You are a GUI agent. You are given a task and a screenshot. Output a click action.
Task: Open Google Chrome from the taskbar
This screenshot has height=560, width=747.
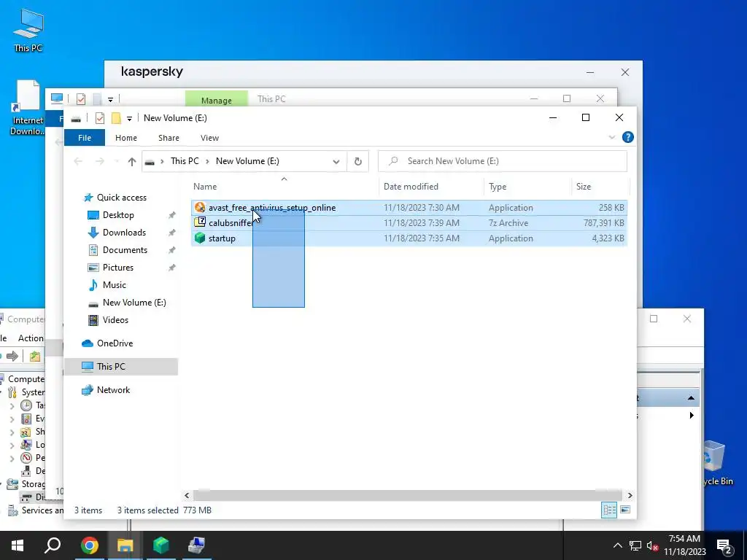point(89,545)
